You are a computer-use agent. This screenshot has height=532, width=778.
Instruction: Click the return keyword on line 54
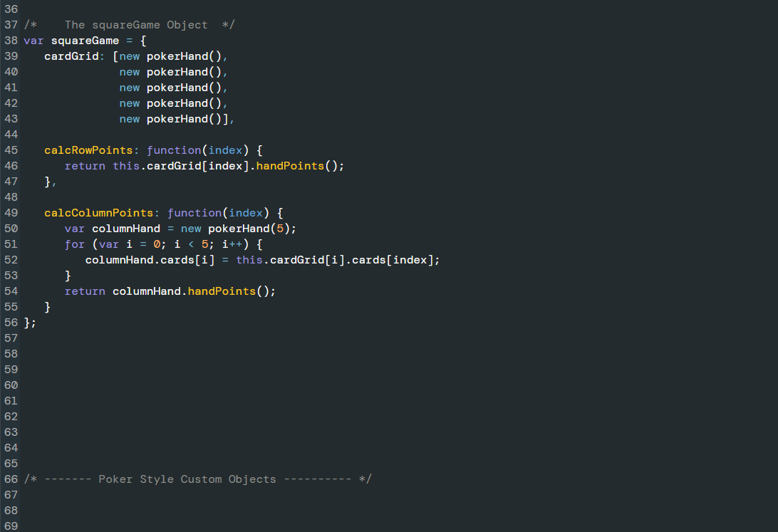85,291
